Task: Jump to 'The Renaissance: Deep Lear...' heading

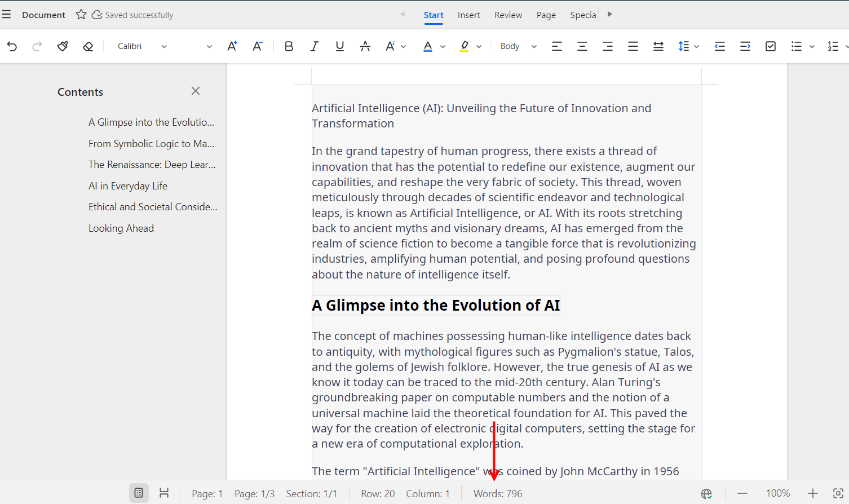Action: click(152, 165)
